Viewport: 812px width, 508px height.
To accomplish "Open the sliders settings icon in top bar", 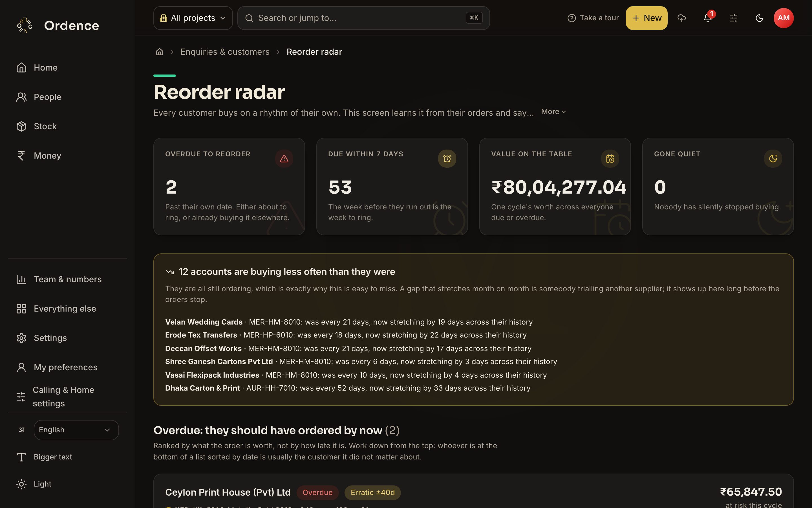I will click(734, 18).
